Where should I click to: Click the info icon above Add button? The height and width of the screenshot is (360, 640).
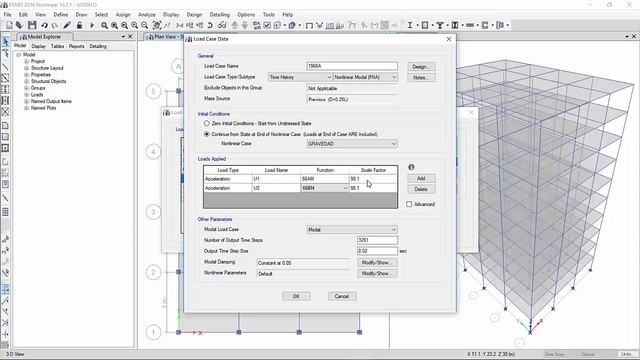[x=411, y=167]
